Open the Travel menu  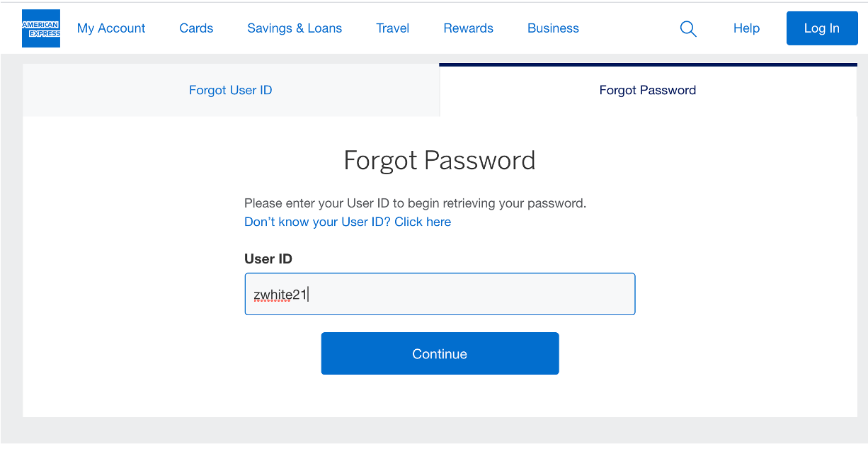pos(392,28)
